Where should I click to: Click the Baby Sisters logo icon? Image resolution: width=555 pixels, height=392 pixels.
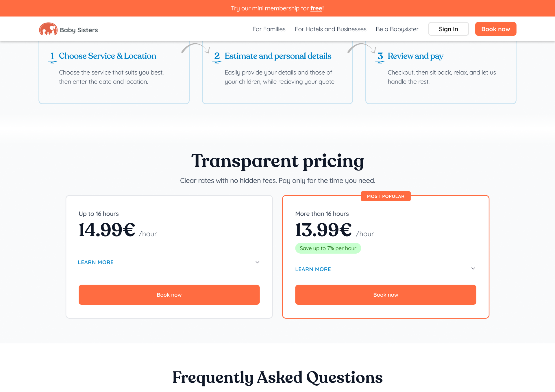tap(48, 29)
